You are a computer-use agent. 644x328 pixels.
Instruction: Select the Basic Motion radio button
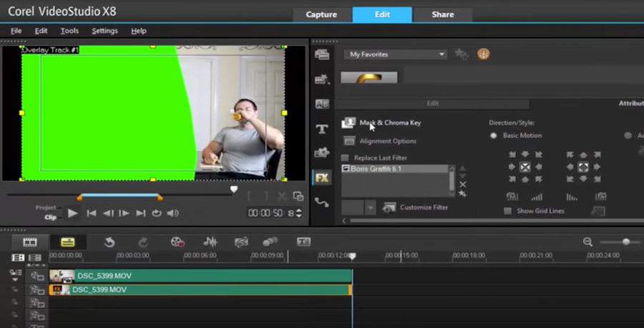(493, 135)
